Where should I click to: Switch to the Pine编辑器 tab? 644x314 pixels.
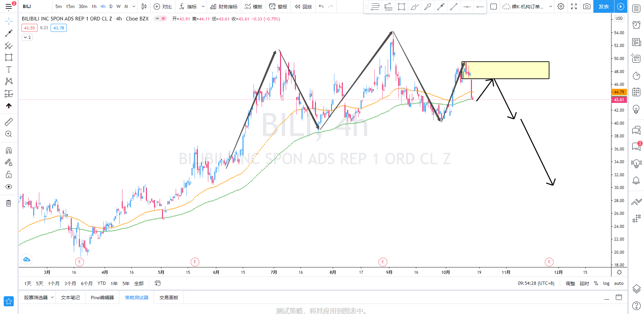coord(102,298)
